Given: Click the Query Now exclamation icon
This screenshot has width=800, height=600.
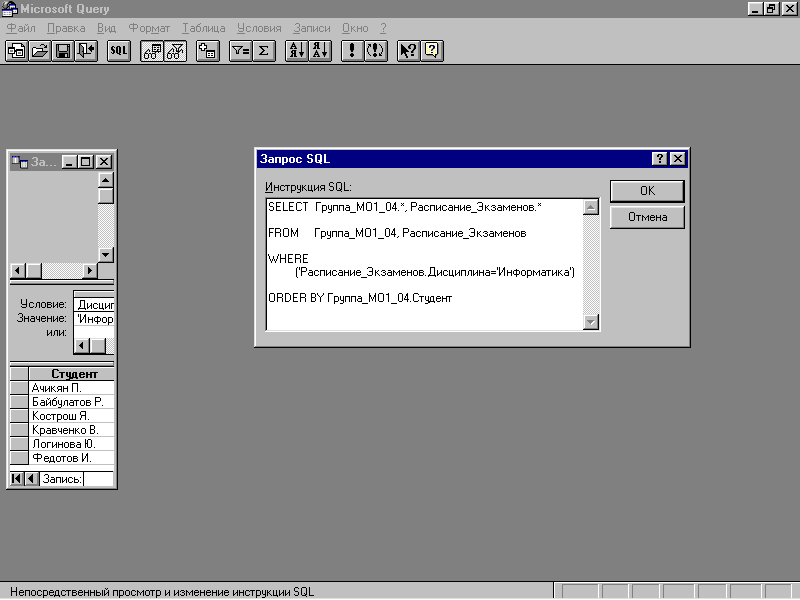Looking at the screenshot, I should tap(352, 51).
